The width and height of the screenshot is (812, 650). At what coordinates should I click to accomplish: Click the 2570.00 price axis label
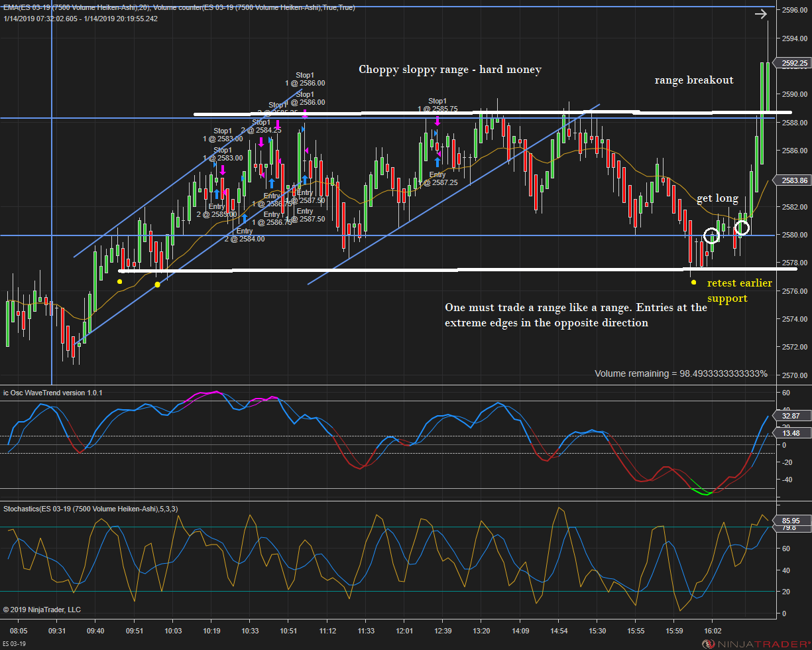click(794, 375)
